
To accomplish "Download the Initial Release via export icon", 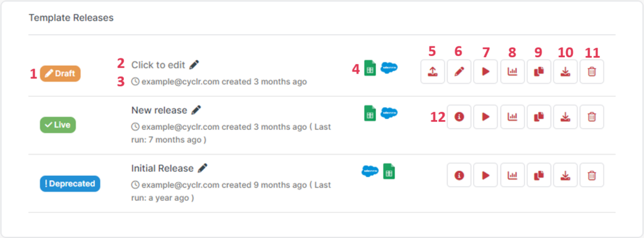I will coord(565,175).
